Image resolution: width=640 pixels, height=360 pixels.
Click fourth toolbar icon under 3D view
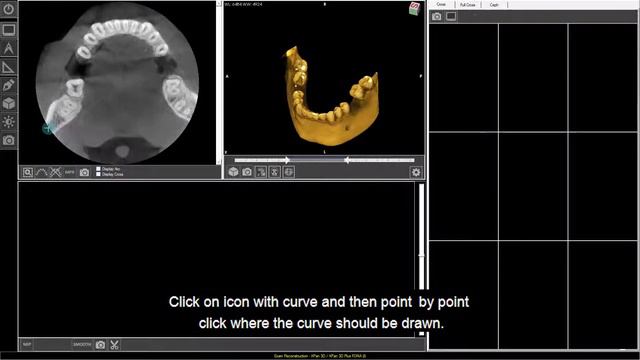[275, 172]
